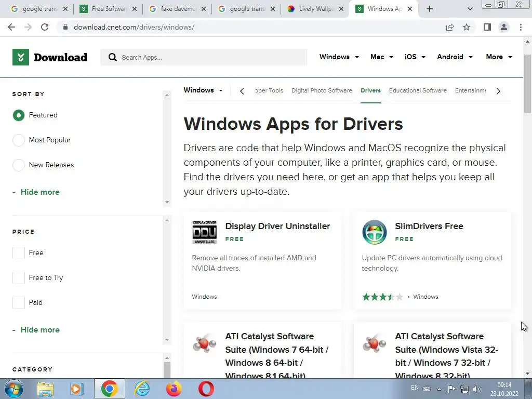The width and height of the screenshot is (532, 399).
Task: Select Most Popular sort option
Action: [x=19, y=140]
